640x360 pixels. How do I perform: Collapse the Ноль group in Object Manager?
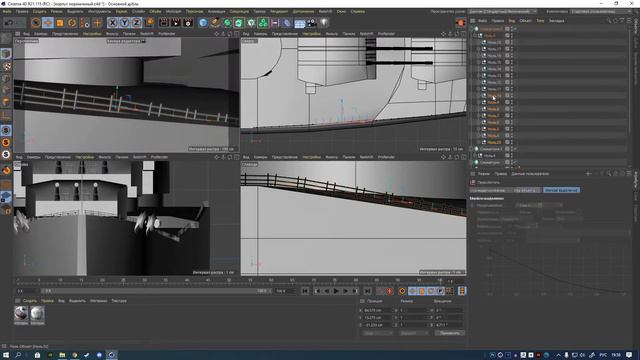[x=475, y=36]
